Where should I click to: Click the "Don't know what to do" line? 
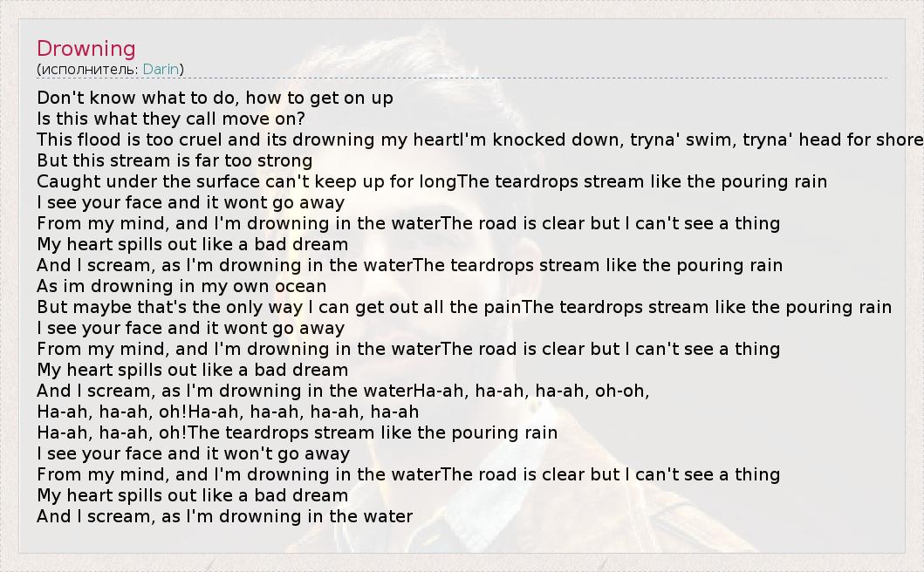[215, 98]
